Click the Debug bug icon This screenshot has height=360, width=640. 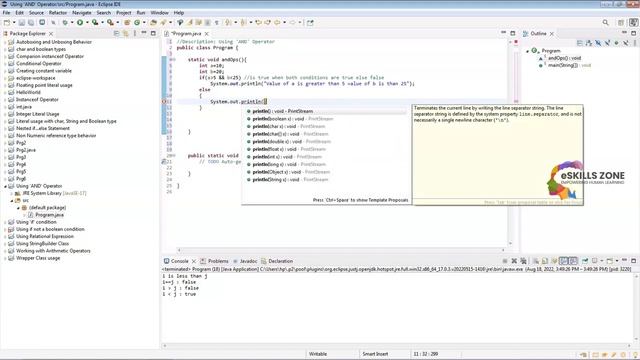point(65,23)
